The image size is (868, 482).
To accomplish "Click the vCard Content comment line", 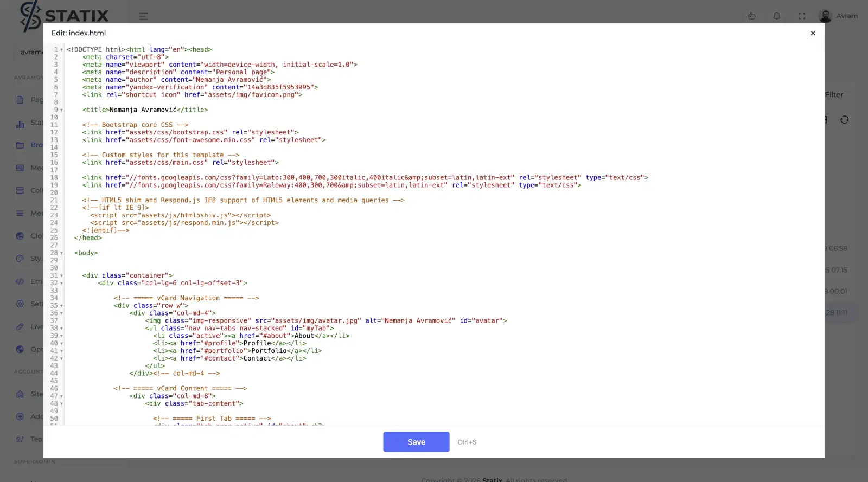I will click(181, 389).
